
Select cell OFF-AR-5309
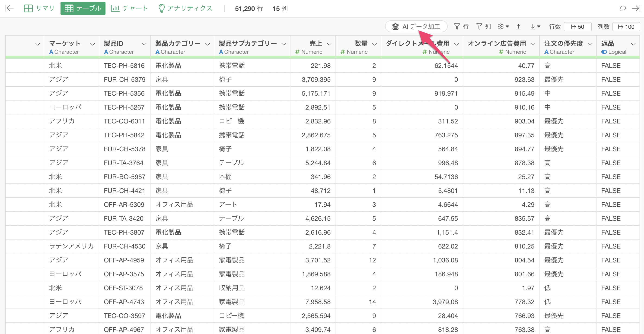coord(124,205)
